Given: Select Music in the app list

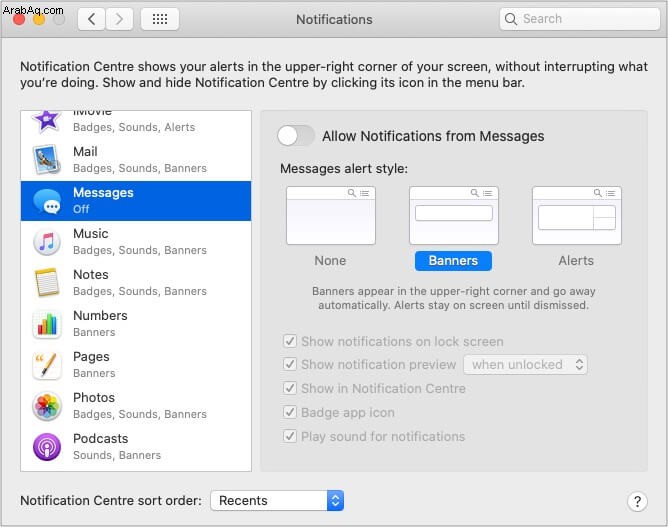Looking at the screenshot, I should (136, 242).
